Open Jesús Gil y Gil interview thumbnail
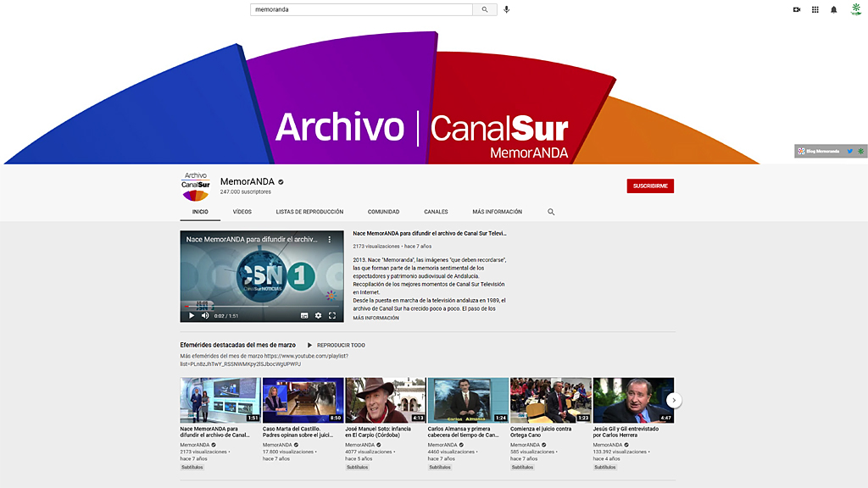The height and width of the screenshot is (488, 868). tap(633, 400)
